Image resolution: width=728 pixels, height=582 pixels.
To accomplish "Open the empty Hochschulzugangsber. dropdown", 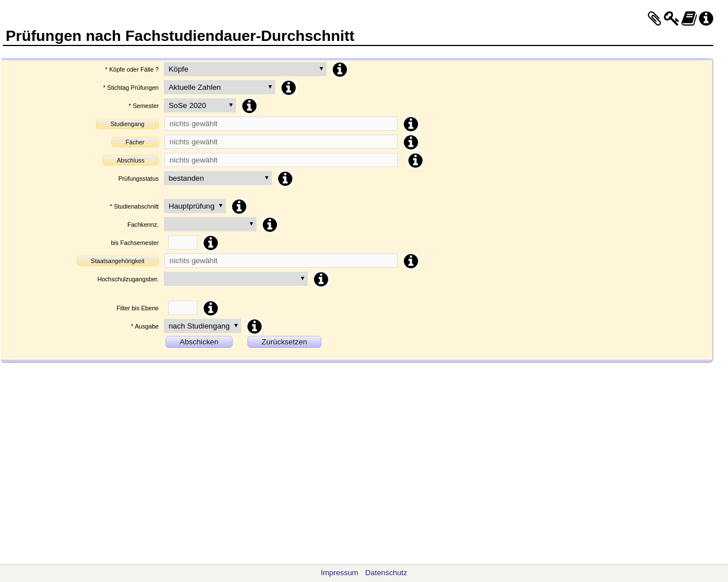I will pos(235,278).
